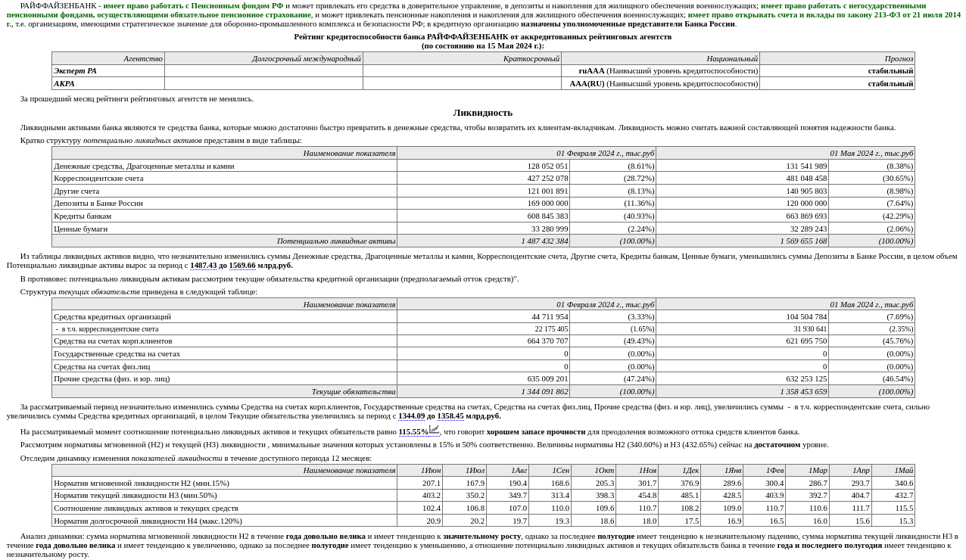The width and height of the screenshot is (966, 560).
Task: Select the 'Корреспондентские счета' assets row
Action: [483, 178]
